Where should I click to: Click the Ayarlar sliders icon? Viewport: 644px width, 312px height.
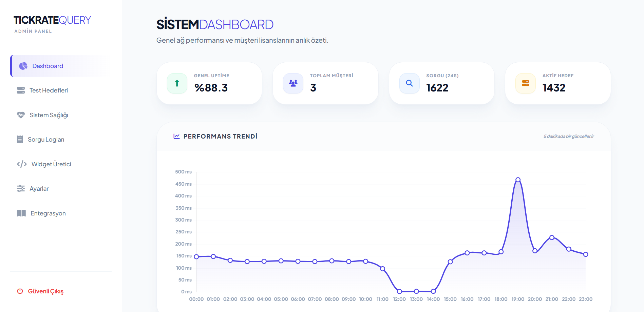click(x=21, y=189)
